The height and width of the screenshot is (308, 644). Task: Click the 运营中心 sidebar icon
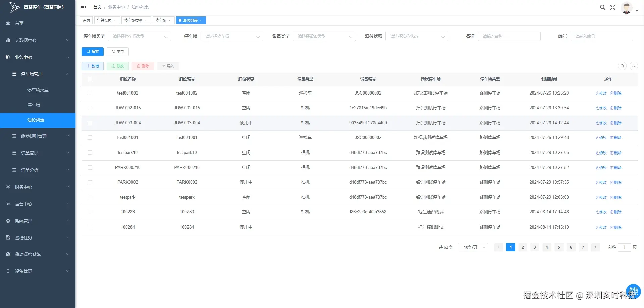pos(8,204)
